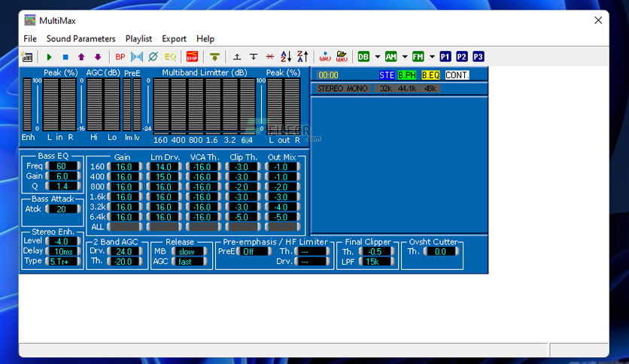Expand the dropdown arrow next to DB
The width and height of the screenshot is (629, 364).
[378, 57]
